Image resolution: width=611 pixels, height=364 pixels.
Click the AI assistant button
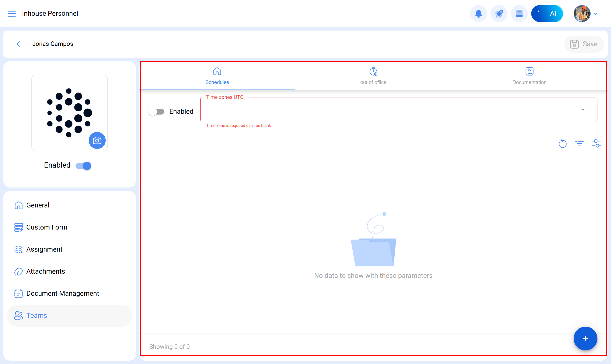pyautogui.click(x=547, y=14)
